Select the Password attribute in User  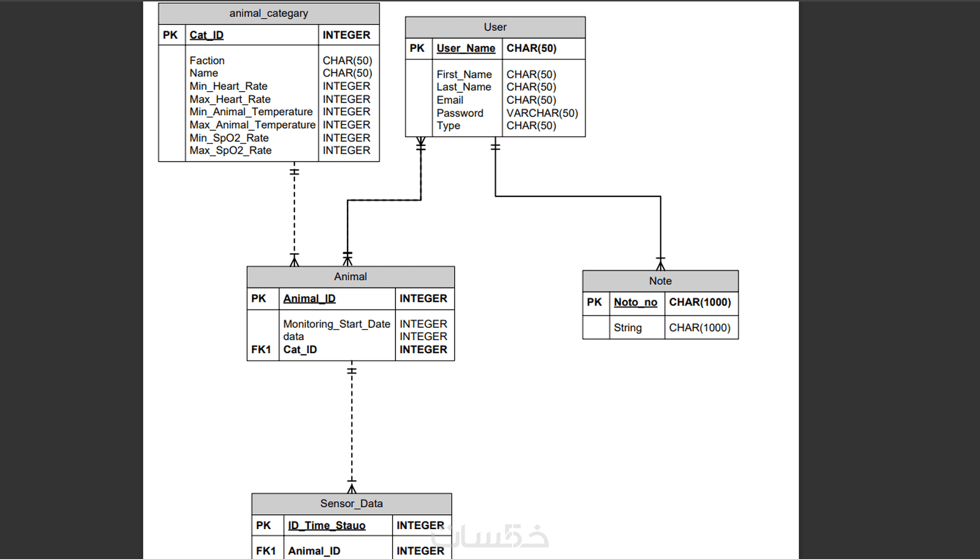click(x=460, y=113)
